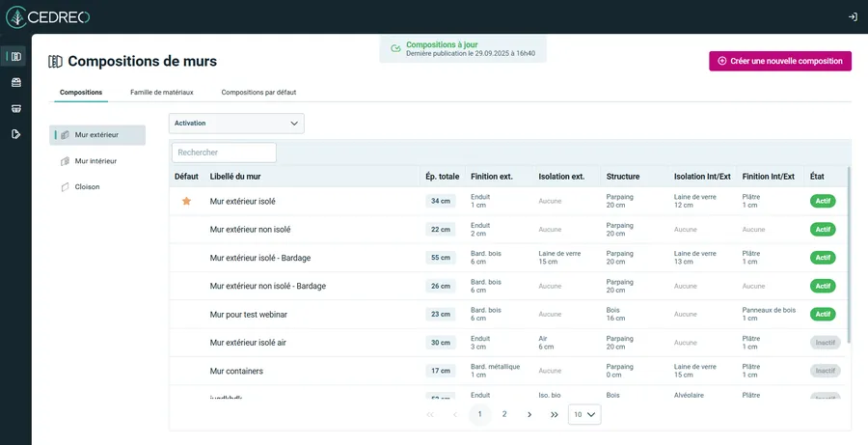The image size is (868, 445).
Task: Toggle Actif badge for Mur pour test webinar
Action: pyautogui.click(x=823, y=314)
